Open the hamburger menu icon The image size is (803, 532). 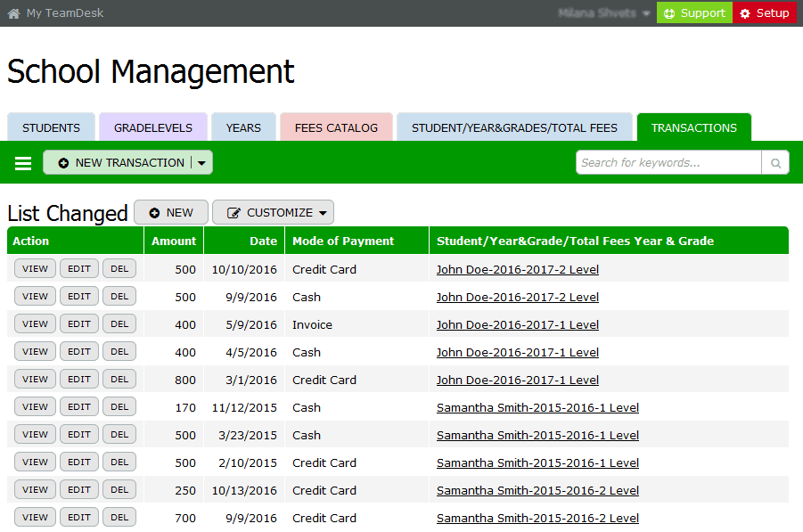[23, 163]
